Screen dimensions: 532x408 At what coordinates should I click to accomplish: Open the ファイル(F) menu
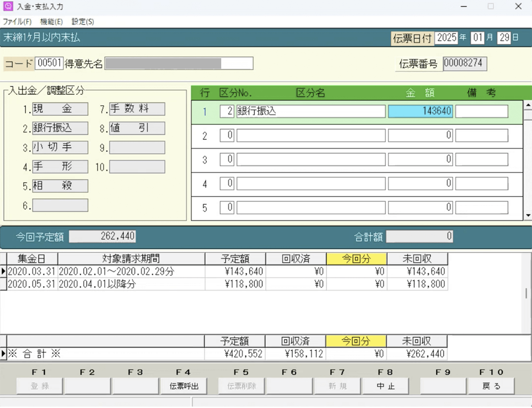coord(17,22)
